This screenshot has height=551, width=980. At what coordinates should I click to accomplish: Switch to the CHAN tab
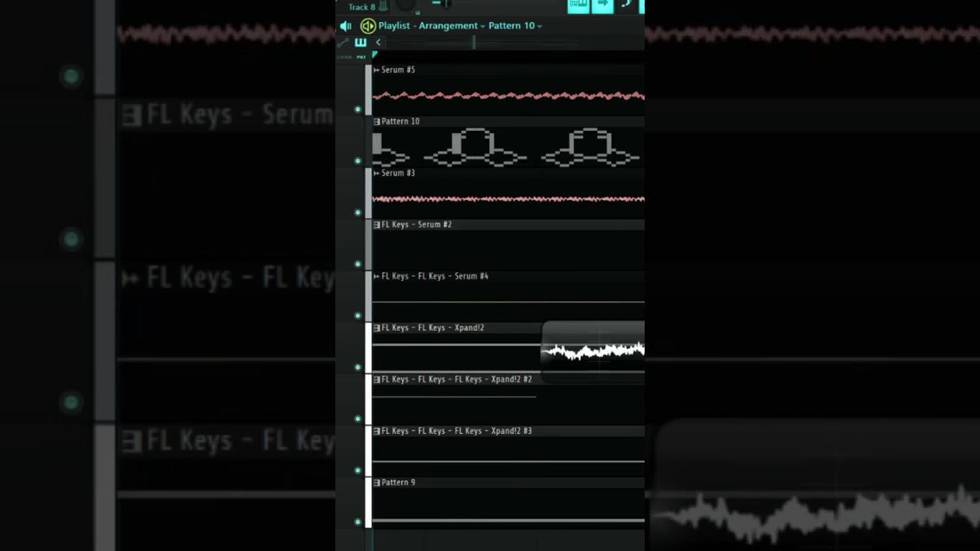pyautogui.click(x=345, y=57)
